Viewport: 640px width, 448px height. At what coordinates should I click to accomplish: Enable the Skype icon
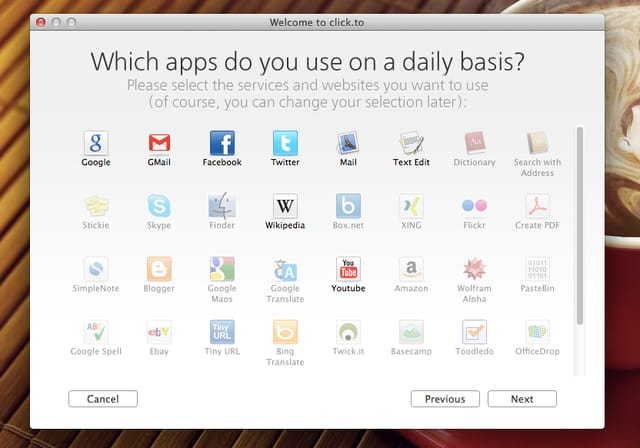(159, 206)
